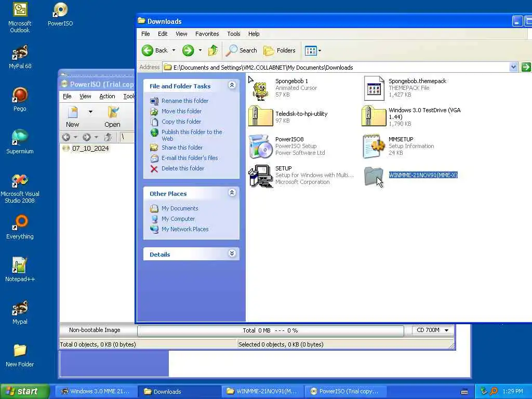This screenshot has height=399, width=532.
Task: Collapse the Other Places panel
Action: pos(232,193)
